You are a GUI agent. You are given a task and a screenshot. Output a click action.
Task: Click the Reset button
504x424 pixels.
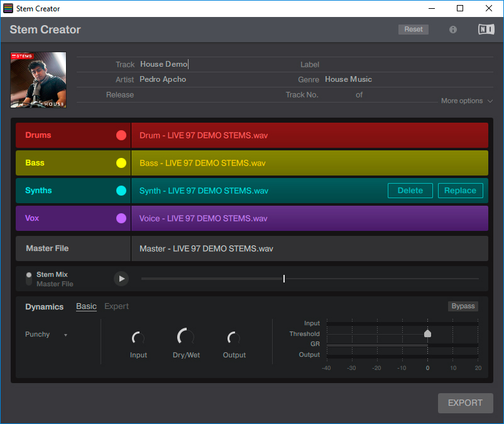point(414,30)
